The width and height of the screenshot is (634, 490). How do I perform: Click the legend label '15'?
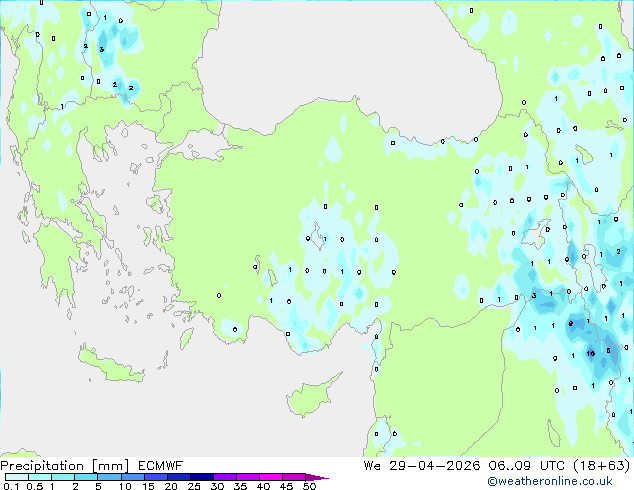tap(148, 486)
